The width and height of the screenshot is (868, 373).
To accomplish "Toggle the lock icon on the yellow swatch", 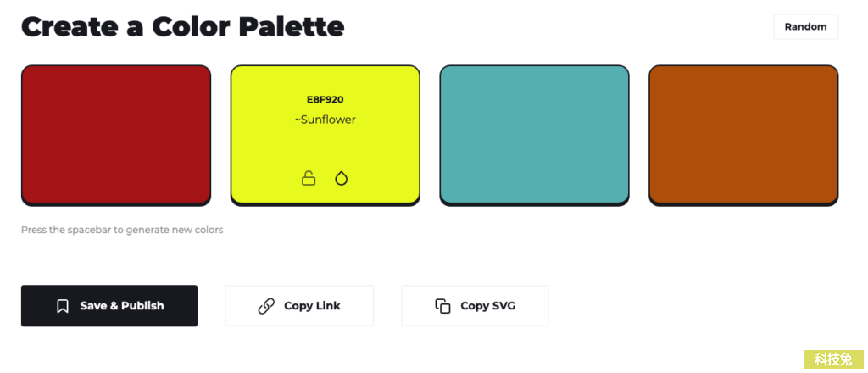I will [309, 178].
